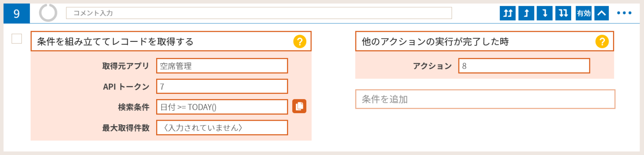Move action 9 to the very top
The width and height of the screenshot is (644, 155).
click(x=508, y=13)
